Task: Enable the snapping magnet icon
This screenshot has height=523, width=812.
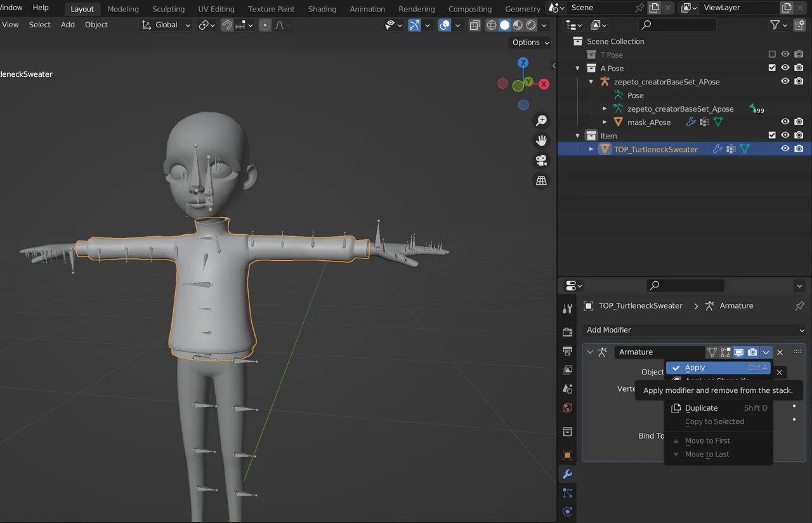Action: pyautogui.click(x=226, y=25)
